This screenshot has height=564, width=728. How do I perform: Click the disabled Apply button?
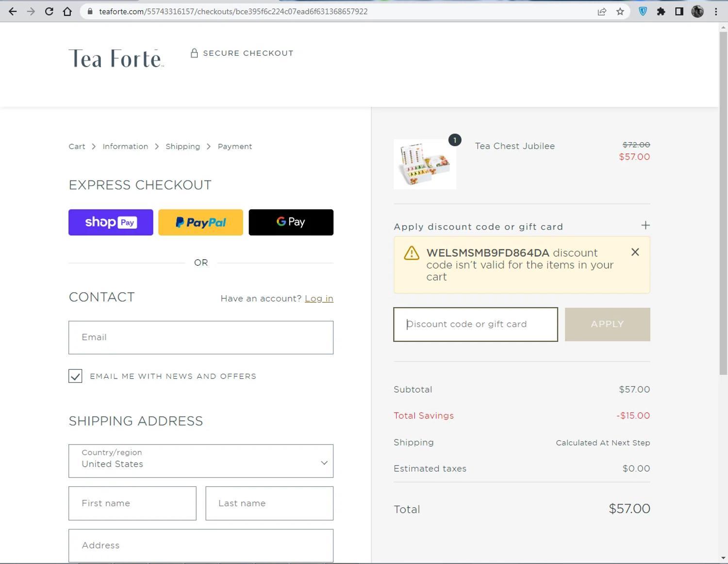click(608, 324)
